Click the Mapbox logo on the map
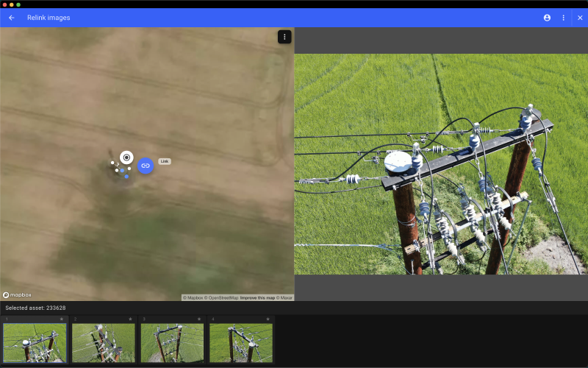Screen dimensions: 588x368 click(16, 295)
